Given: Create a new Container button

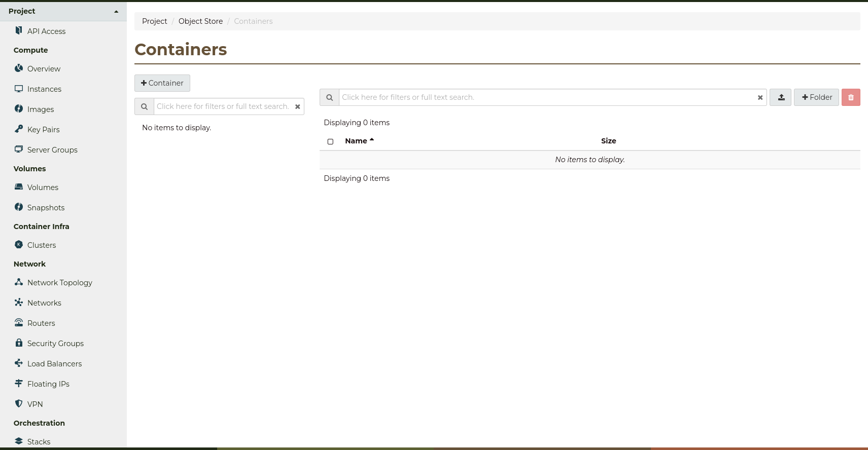Looking at the screenshot, I should (162, 83).
